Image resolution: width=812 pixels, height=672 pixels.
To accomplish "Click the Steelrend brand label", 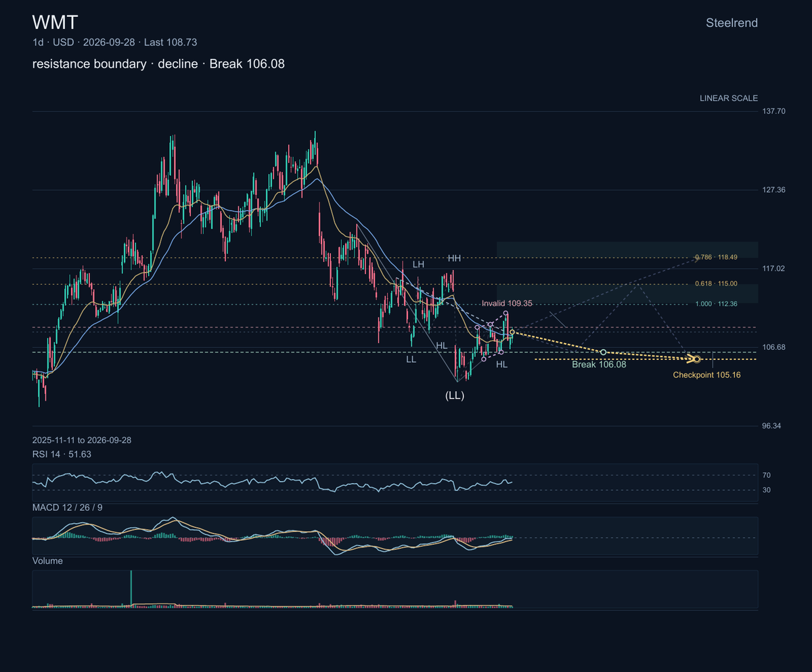I will (731, 23).
